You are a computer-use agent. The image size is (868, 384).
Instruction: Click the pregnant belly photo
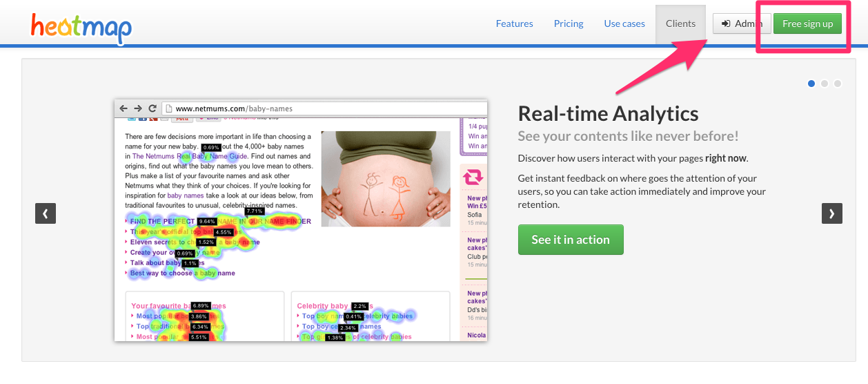[x=385, y=180]
